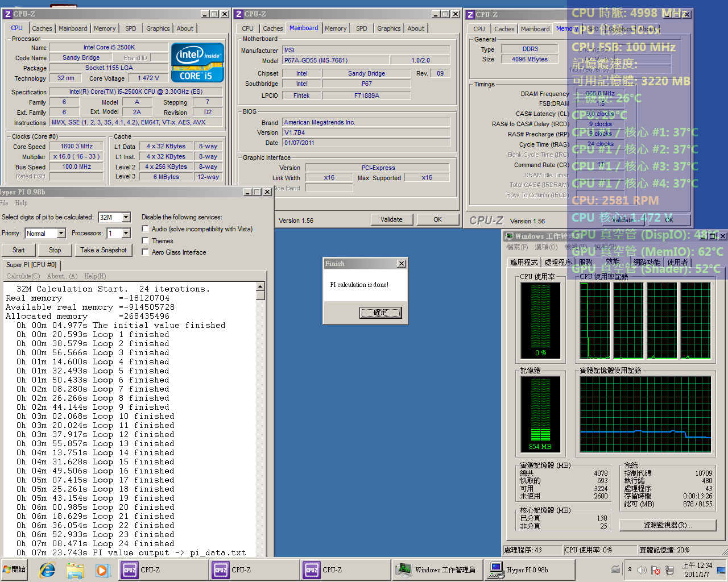Click the Stop button in Hyper PI

point(55,250)
